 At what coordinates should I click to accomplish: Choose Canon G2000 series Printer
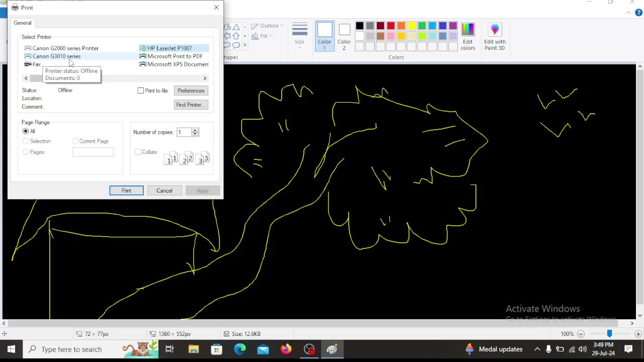[61, 48]
